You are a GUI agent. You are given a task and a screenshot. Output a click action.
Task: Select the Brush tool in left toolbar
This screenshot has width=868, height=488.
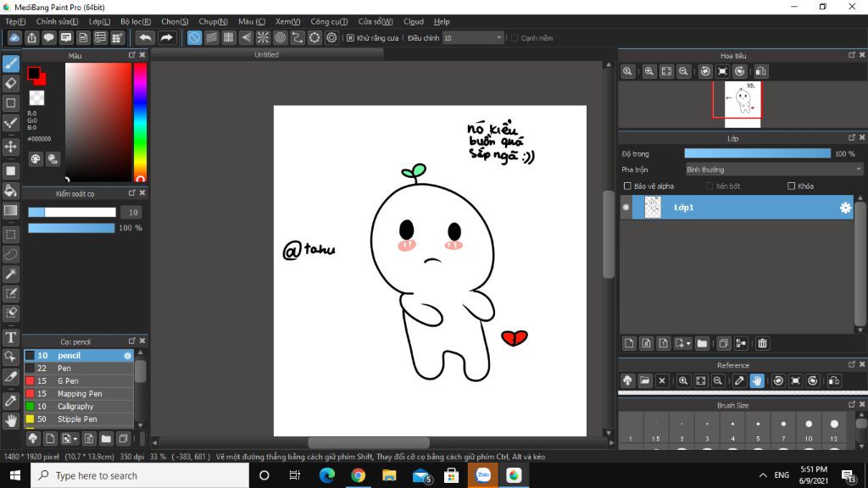point(11,64)
